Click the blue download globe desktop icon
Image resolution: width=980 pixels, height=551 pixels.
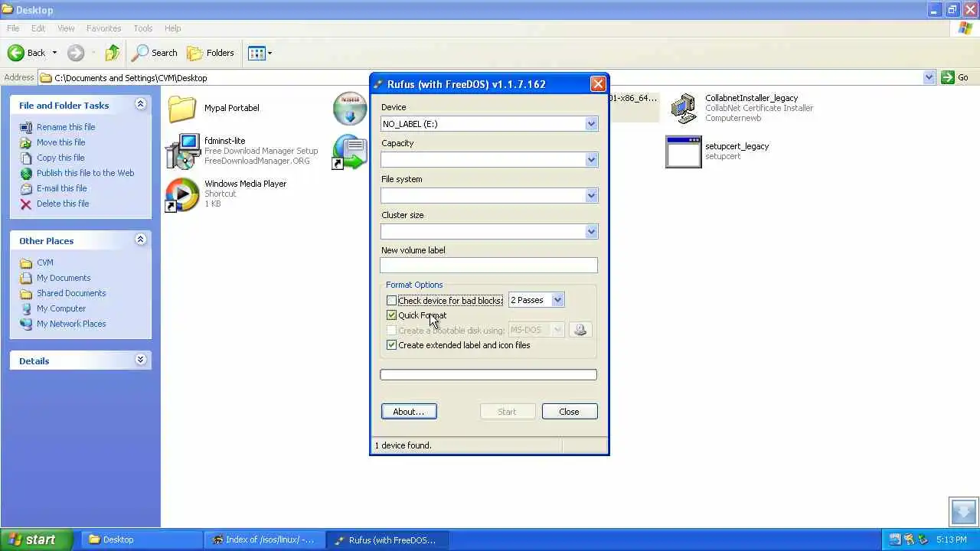tap(350, 109)
